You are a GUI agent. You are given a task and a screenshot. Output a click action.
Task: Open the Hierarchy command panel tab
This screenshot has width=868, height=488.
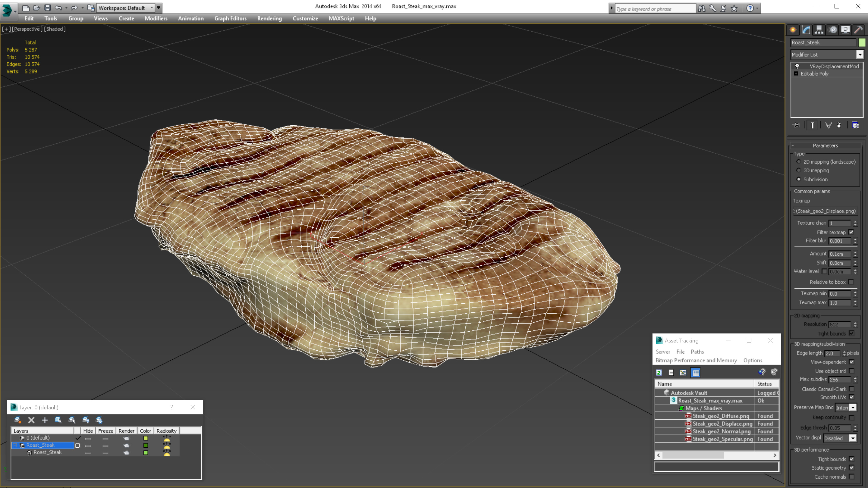pos(819,30)
